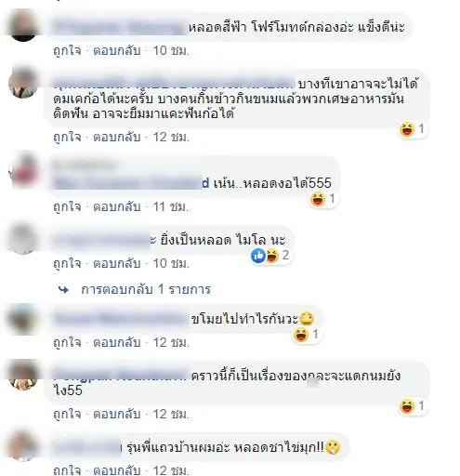Click 'ตอบกลับ' under the 'คราวนี้ก็เป็นเรื่อง' comment
Viewport: 460px width, 476px height.
click(x=117, y=414)
